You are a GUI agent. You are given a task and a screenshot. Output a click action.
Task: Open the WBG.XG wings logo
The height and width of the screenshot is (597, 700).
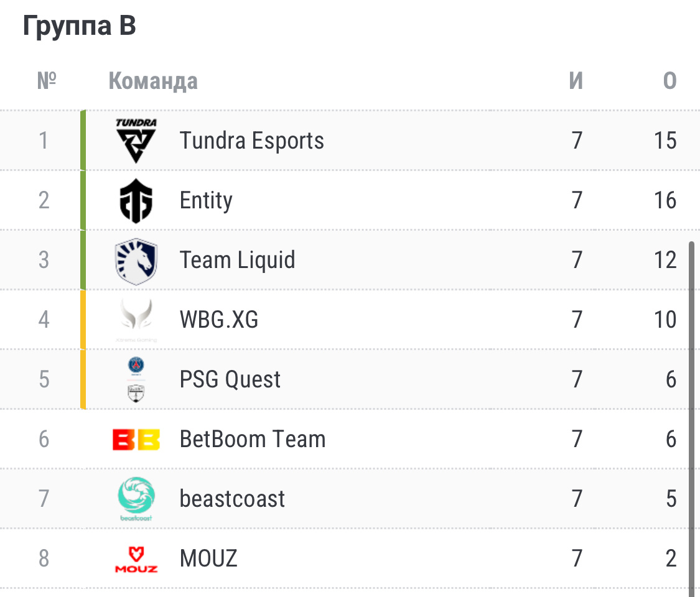click(136, 319)
